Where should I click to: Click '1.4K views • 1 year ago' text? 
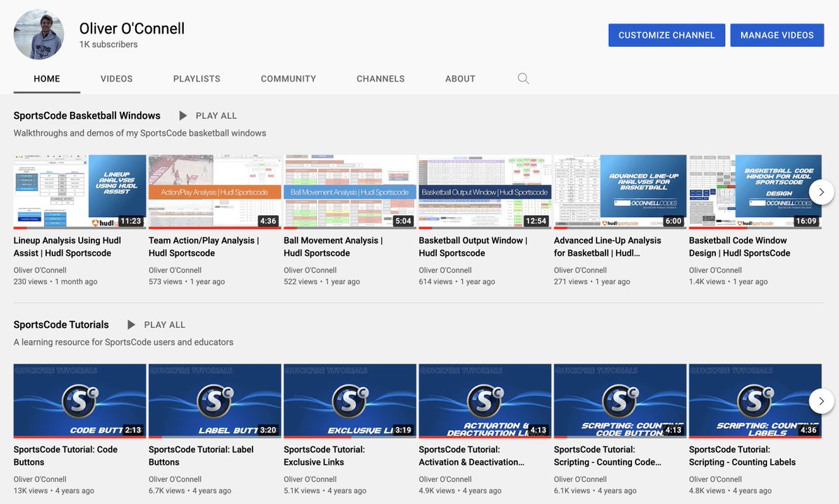point(729,282)
